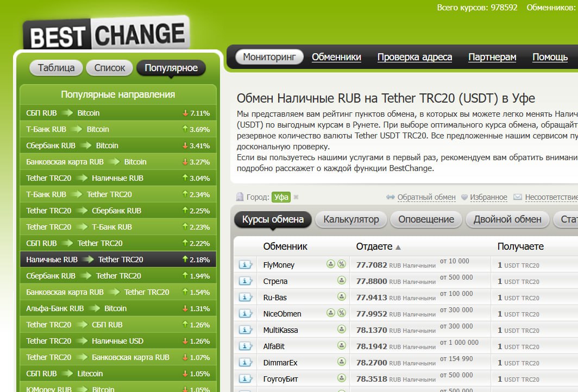Sort the table by the Отдаете column
The image size is (578, 392).
coord(378,246)
